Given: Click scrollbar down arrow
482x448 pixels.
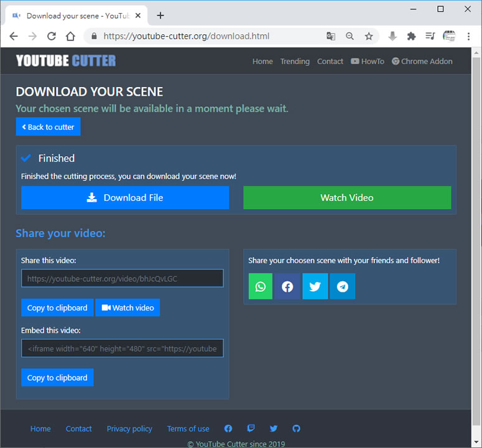Looking at the screenshot, I should (476, 442).
